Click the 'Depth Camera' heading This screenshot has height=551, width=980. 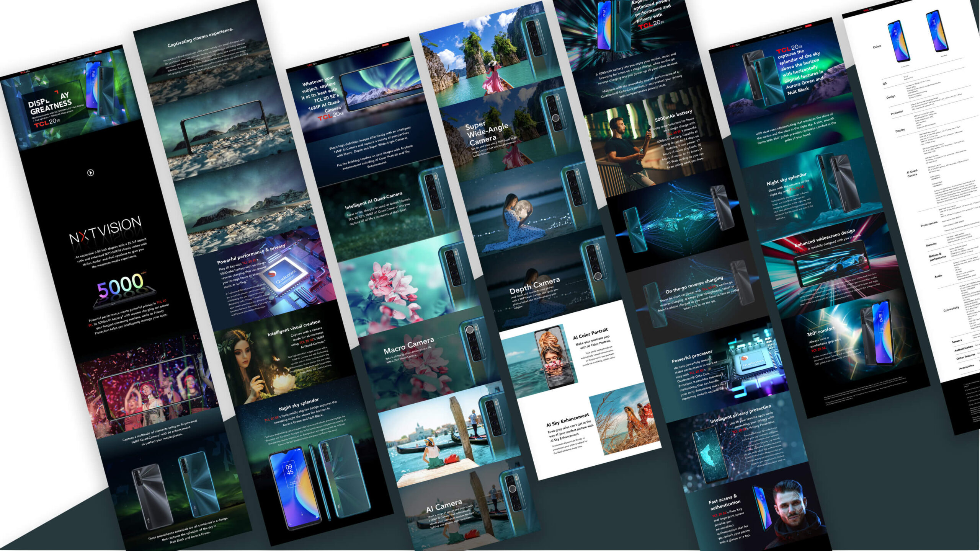coord(535,285)
